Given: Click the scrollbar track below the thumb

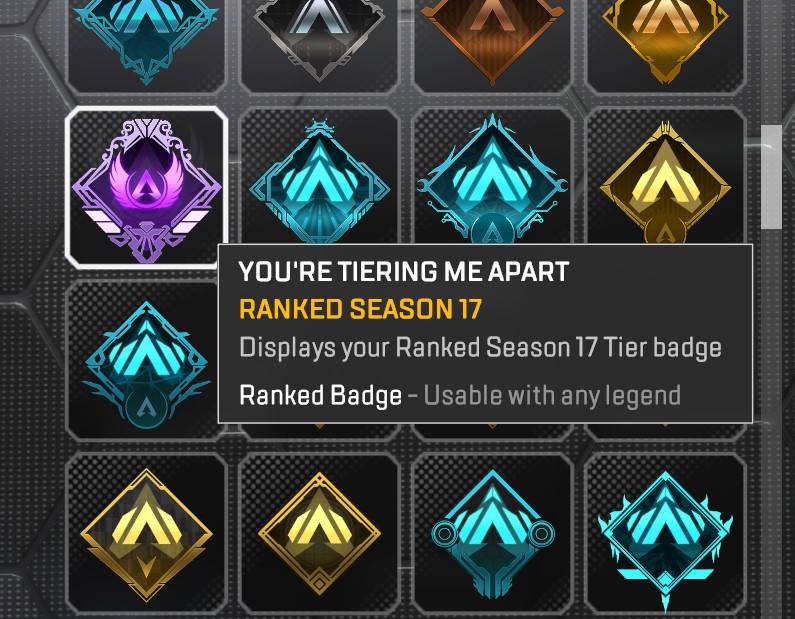Looking at the screenshot, I should pyautogui.click(x=772, y=421).
